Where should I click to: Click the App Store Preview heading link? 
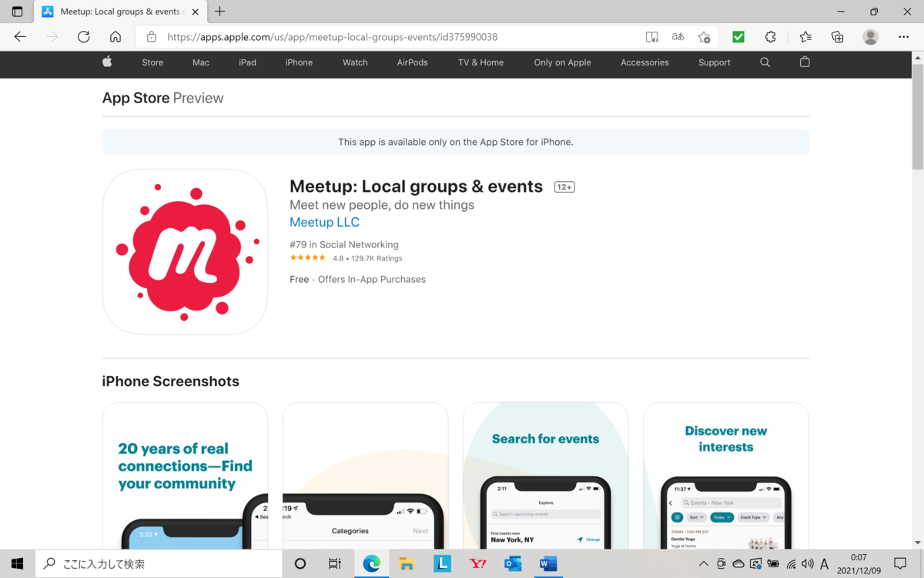[x=162, y=98]
